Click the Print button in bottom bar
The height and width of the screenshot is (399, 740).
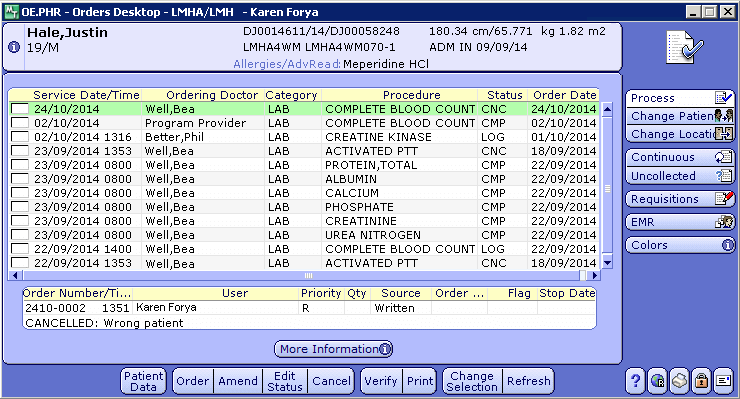pyautogui.click(x=420, y=381)
